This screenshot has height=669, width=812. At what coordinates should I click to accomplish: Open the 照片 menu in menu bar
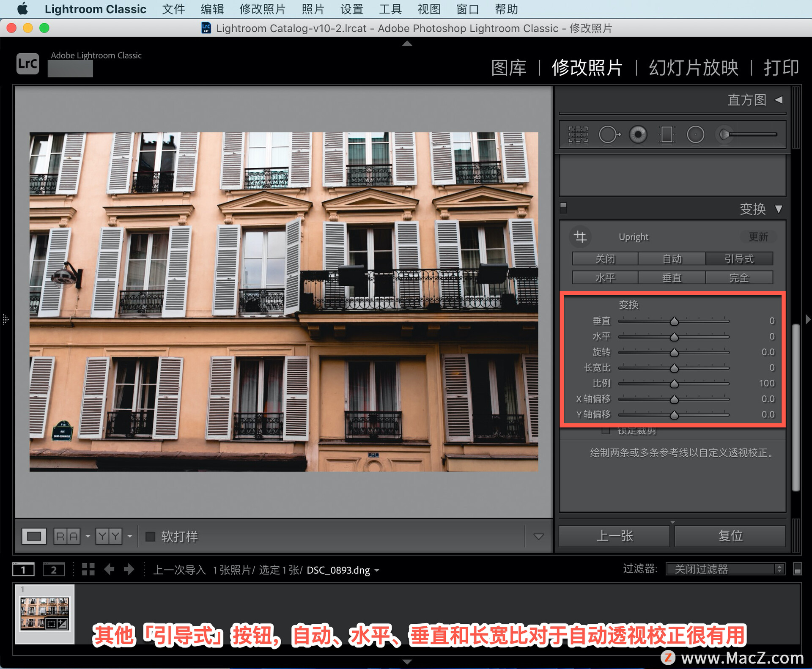(313, 9)
